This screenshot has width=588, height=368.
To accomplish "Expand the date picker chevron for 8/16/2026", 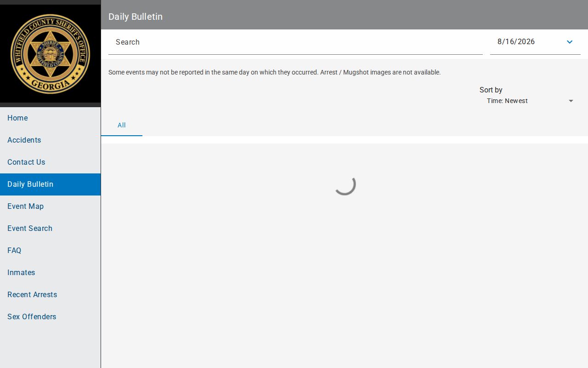I will tap(570, 42).
